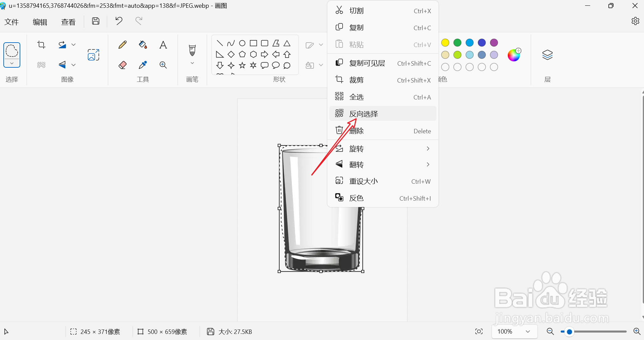This screenshot has height=340, width=644.
Task: Click the crop image icon
Action: click(x=41, y=45)
